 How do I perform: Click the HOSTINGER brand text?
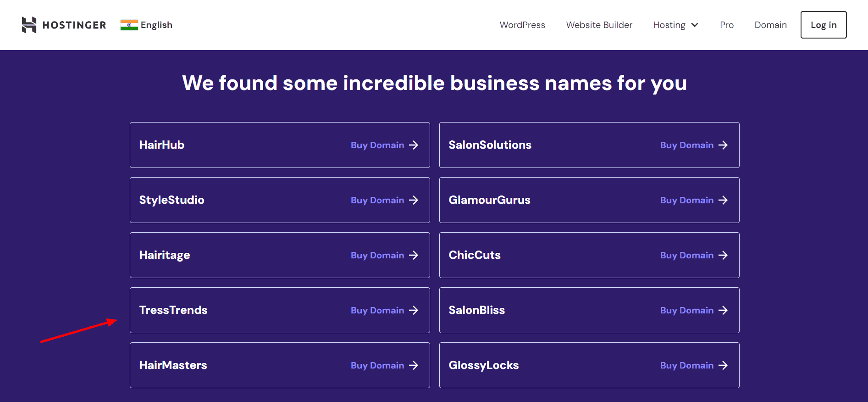point(74,25)
